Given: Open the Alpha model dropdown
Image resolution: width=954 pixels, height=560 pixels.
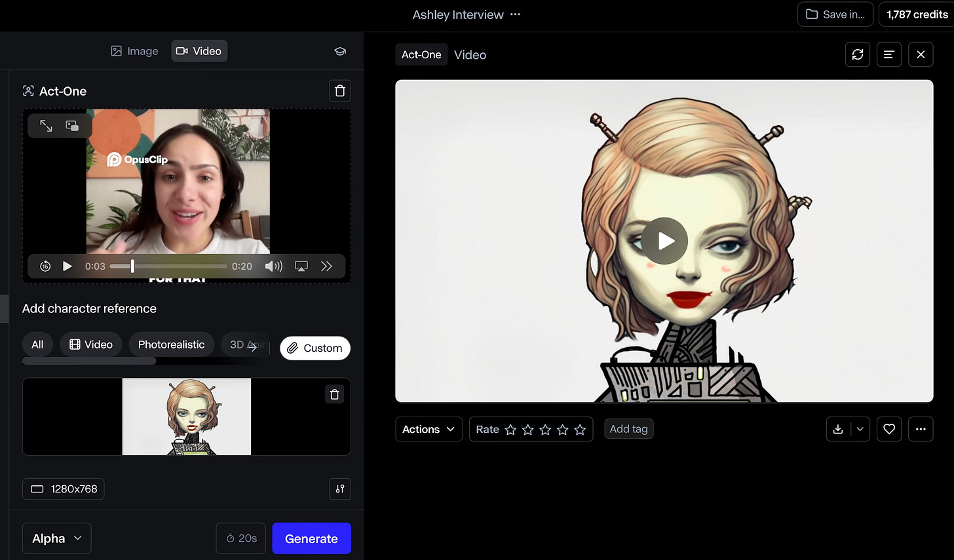Looking at the screenshot, I should point(57,538).
